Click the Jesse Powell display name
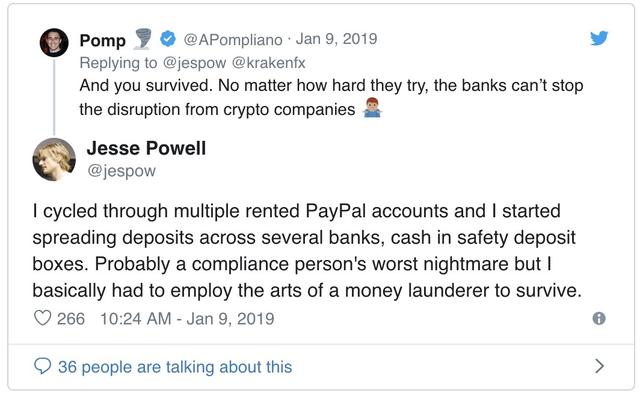 coord(146,148)
